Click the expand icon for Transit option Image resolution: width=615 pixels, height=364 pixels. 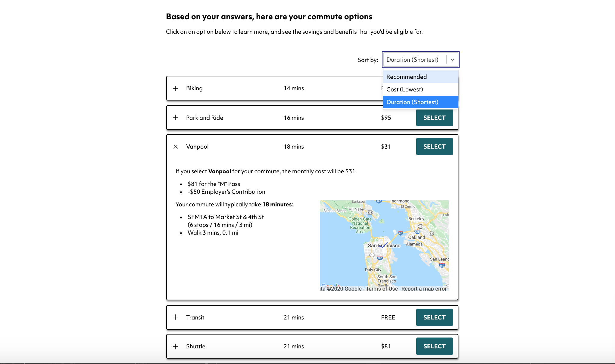pos(176,317)
